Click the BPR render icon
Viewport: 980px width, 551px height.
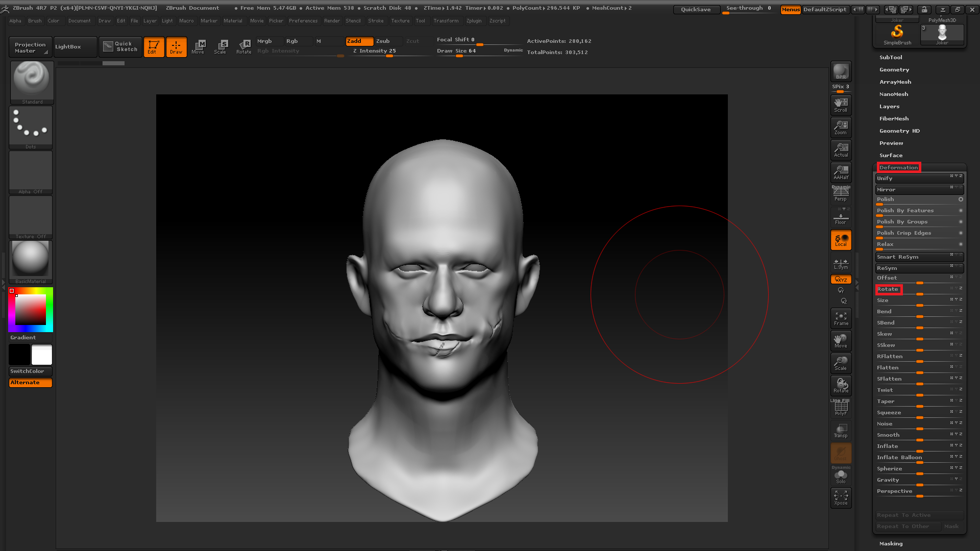point(841,71)
